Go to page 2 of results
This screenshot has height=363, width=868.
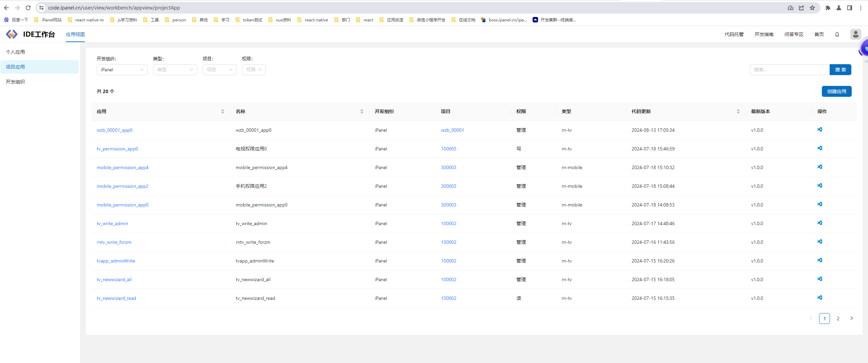(838, 319)
